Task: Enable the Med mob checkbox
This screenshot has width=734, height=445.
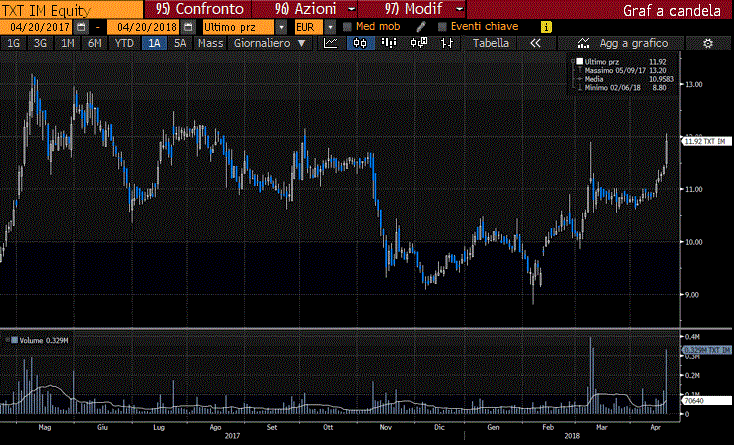Action: coord(347,27)
